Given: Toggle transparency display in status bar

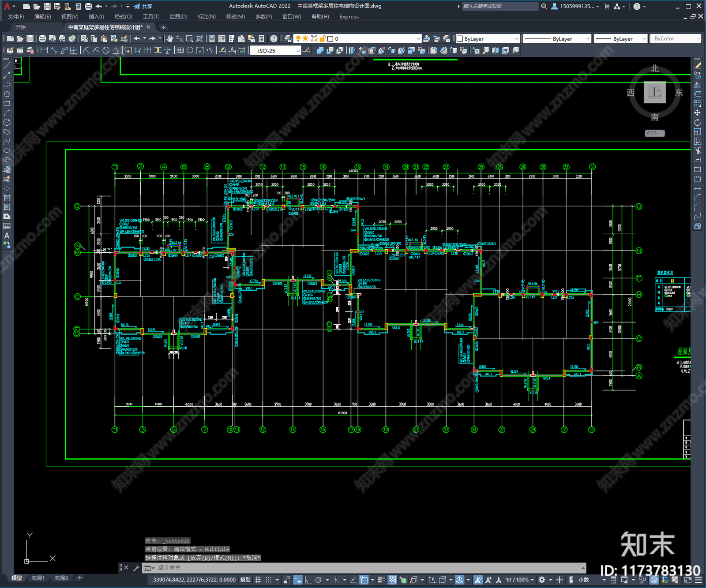Looking at the screenshot, I should [392, 580].
